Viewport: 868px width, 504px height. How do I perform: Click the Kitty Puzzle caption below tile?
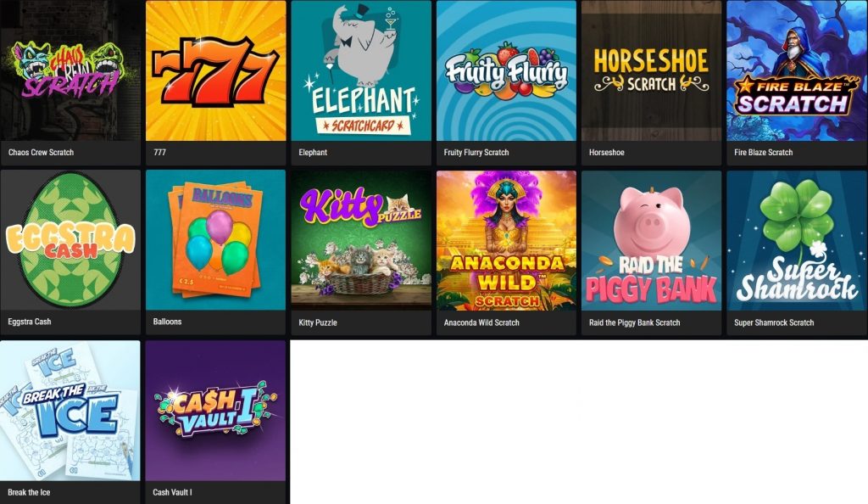(318, 322)
